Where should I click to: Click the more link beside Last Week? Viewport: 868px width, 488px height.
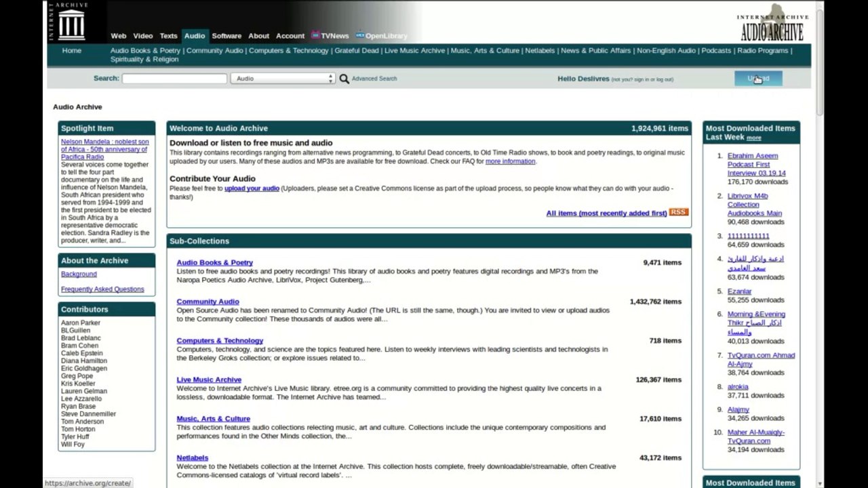(x=754, y=138)
